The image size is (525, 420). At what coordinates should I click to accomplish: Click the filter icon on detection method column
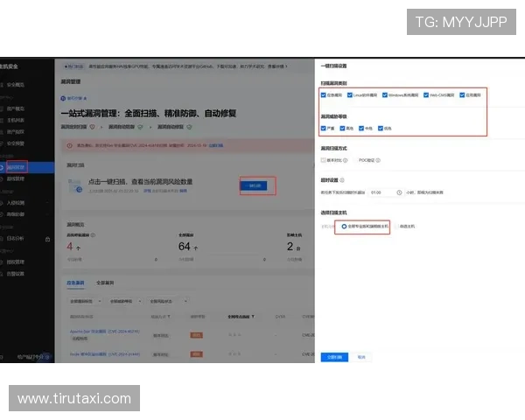pos(169,317)
